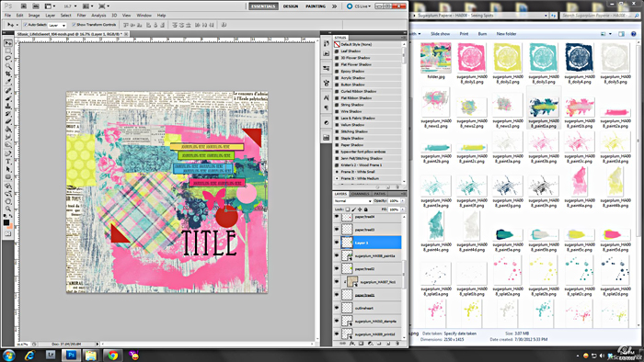Select the Rectangular Marquee tool
This screenshot has height=362, width=644.
point(7,51)
